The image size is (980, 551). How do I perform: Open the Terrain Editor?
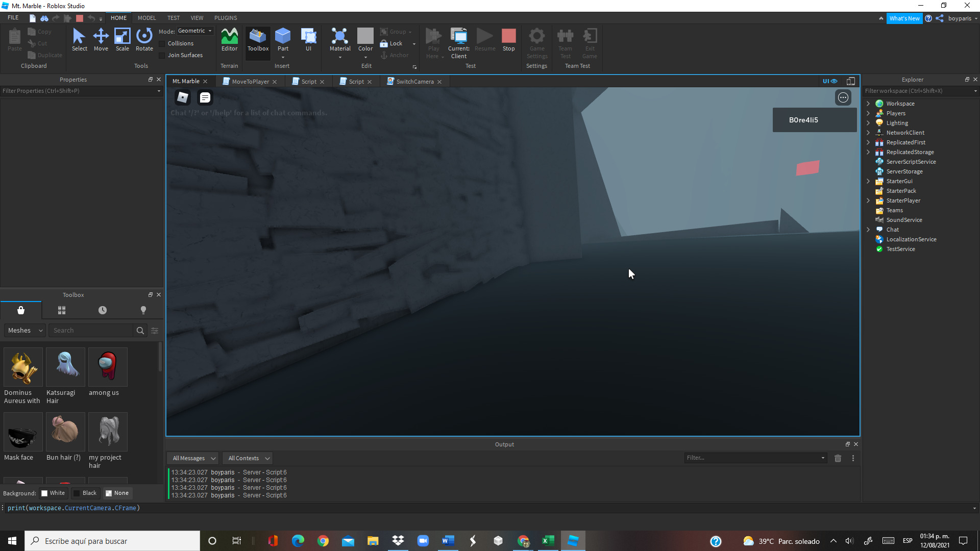[x=229, y=39]
